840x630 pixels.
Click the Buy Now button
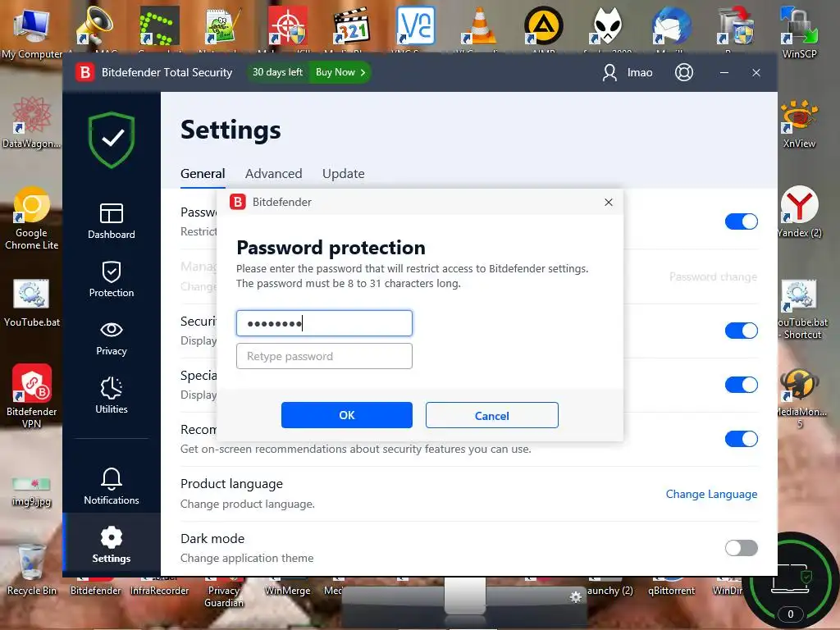click(340, 72)
